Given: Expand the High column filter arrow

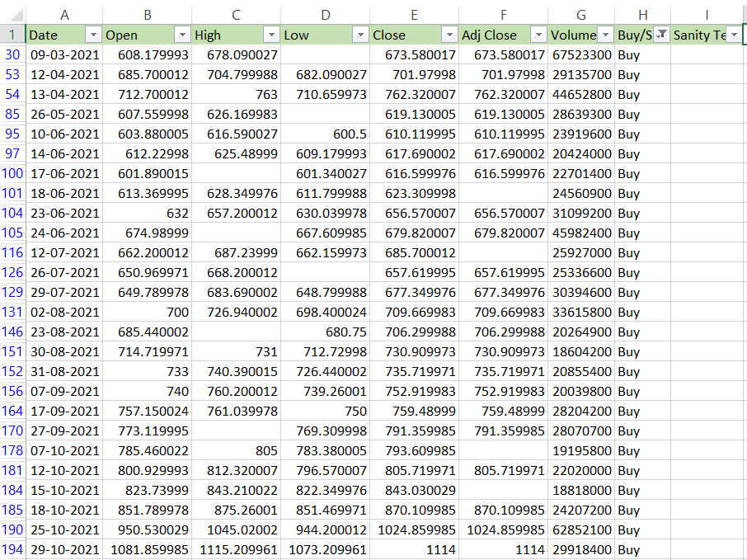Looking at the screenshot, I should (271, 35).
